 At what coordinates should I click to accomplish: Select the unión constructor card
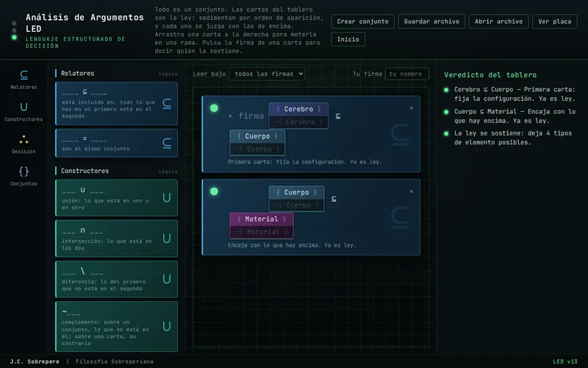coord(116,198)
